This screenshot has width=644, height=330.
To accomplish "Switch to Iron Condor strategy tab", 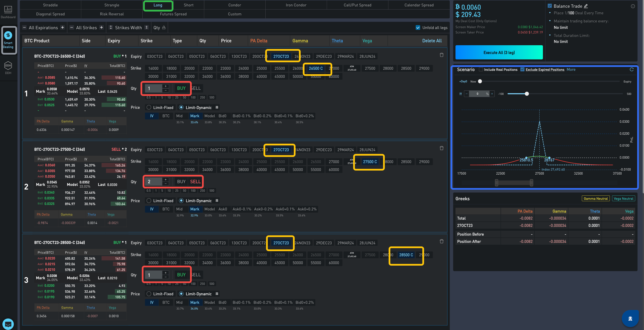I will point(296,5).
